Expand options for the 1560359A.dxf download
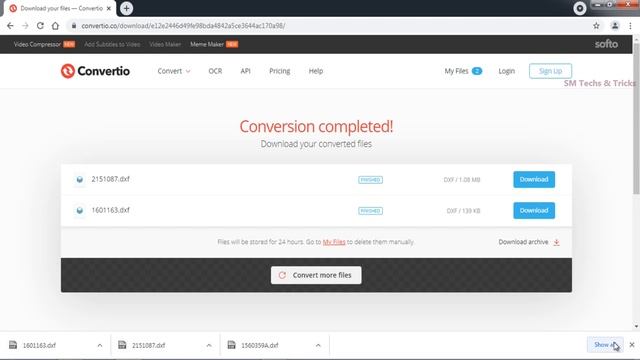 coord(318,345)
